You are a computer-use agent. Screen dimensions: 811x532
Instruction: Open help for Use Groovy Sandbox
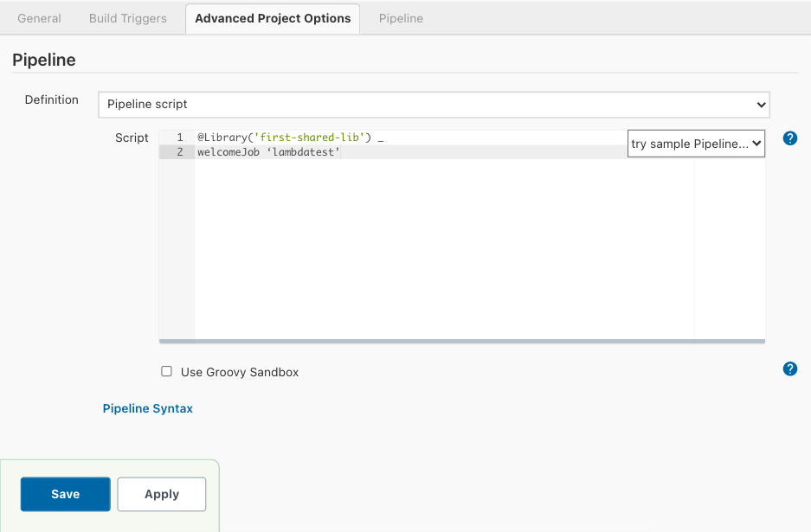[x=789, y=369]
